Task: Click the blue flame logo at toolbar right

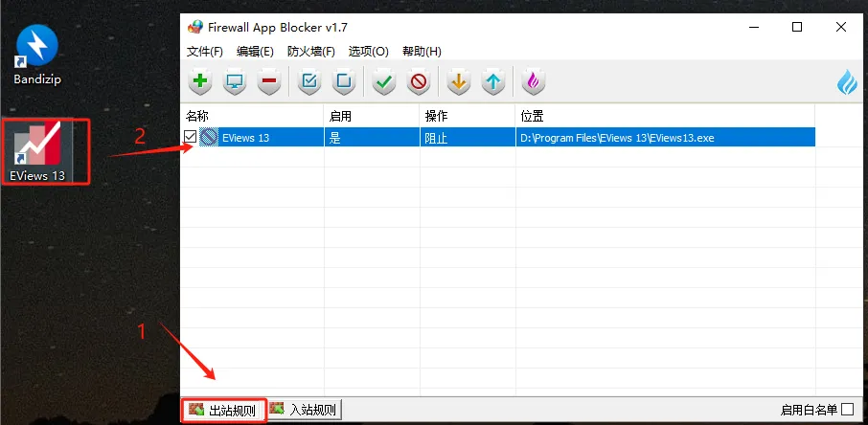Action: 847,82
